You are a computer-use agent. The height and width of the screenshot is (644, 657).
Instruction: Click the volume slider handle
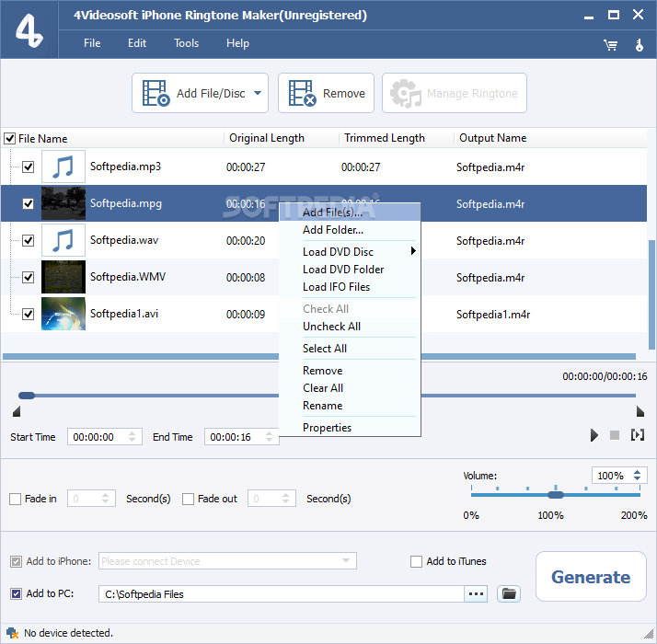tap(556, 495)
